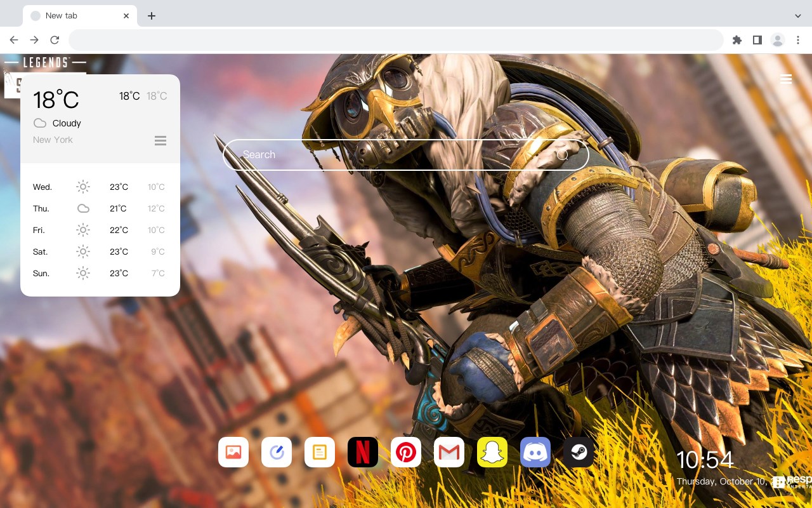Open the blue to-do check icon
The width and height of the screenshot is (812, 508).
pos(277,452)
